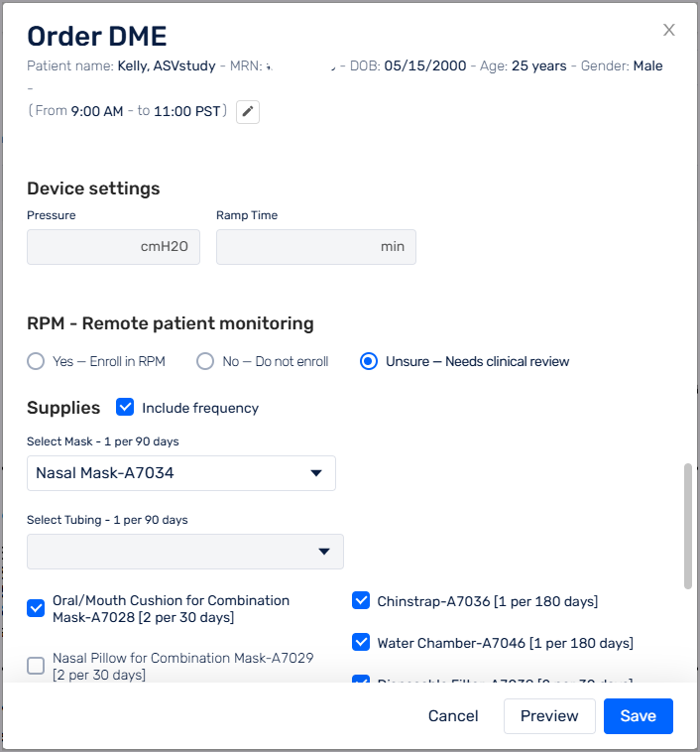Uncheck Chinstrap-A7036 checkbox

point(361,600)
